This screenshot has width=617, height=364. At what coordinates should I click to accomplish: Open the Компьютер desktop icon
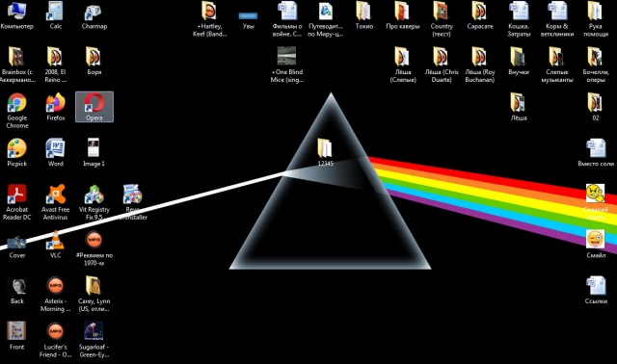[16, 15]
